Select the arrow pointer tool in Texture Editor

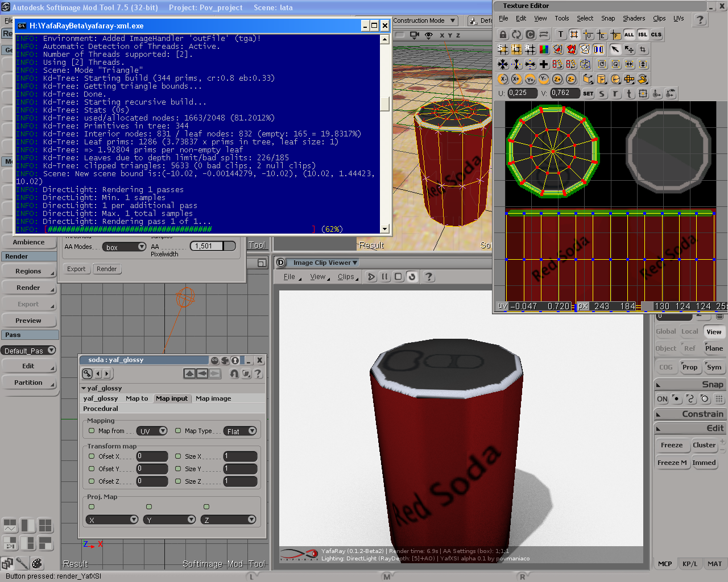pyautogui.click(x=615, y=49)
